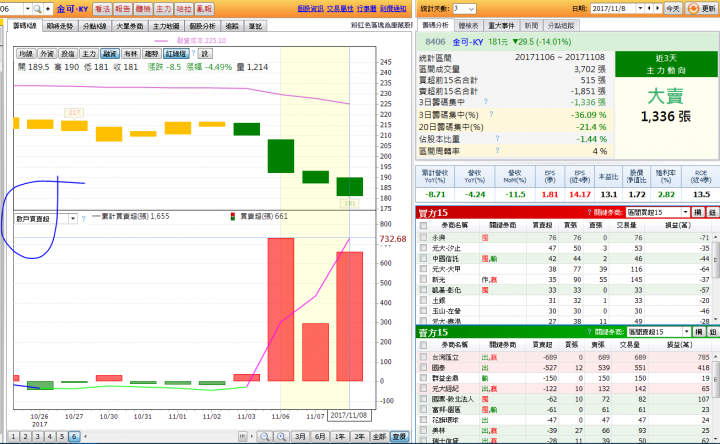The image size is (720, 444).
Task: Open 新聞 tab in right panel
Action: tap(531, 26)
